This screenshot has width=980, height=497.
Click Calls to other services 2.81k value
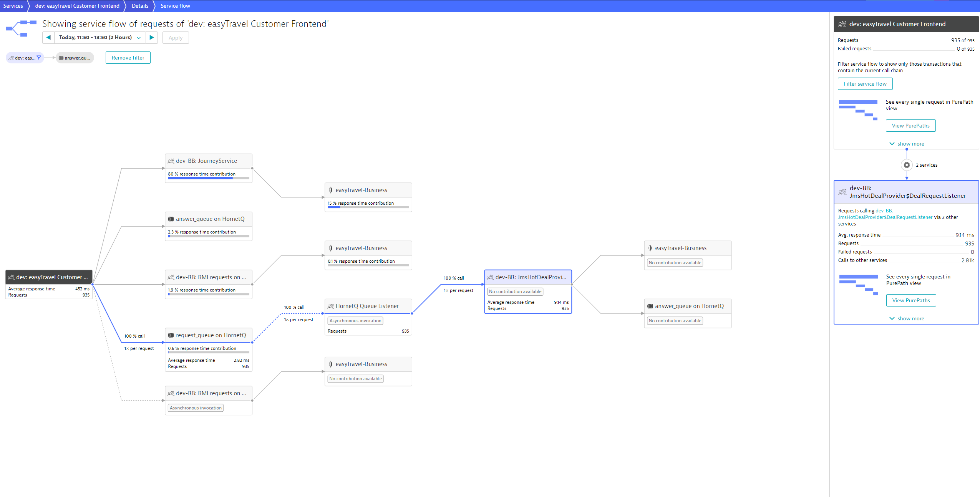[967, 260]
